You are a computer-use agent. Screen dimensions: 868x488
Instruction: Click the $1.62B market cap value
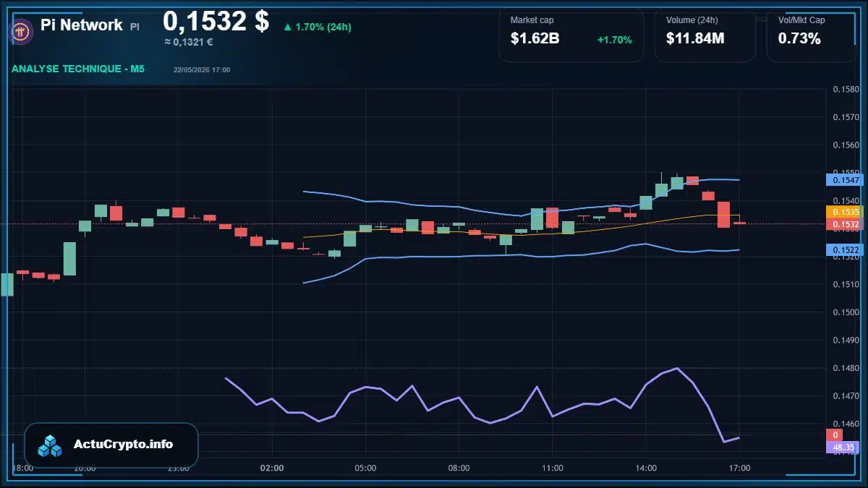point(535,39)
